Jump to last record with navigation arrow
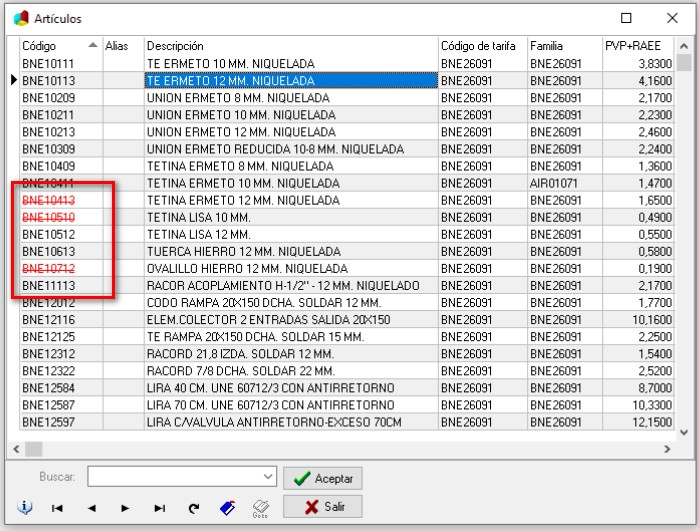Image resolution: width=699 pixels, height=531 pixels. (159, 508)
